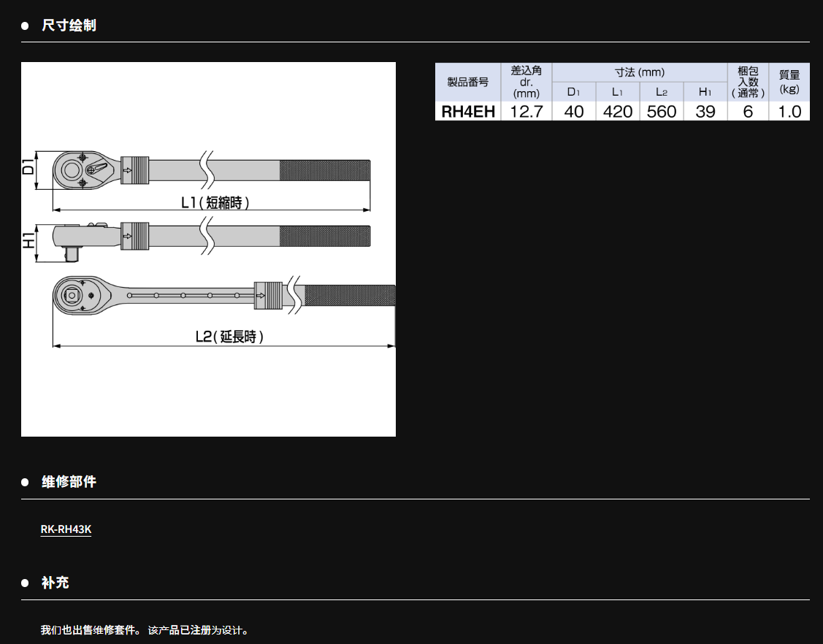Click the 寸法 (mm) table header
Screen dimensions: 823x644
[639, 72]
